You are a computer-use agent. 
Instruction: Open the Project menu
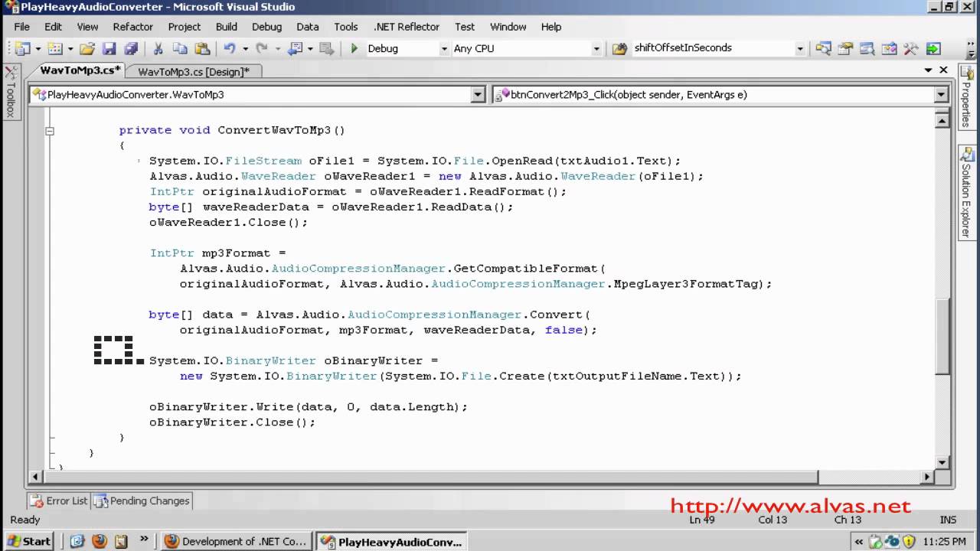click(x=185, y=27)
